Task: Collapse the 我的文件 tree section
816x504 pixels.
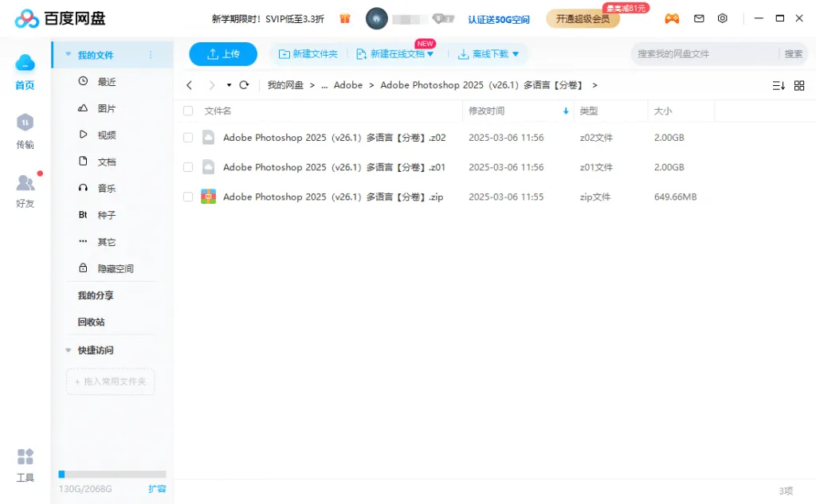Action: click(x=68, y=54)
